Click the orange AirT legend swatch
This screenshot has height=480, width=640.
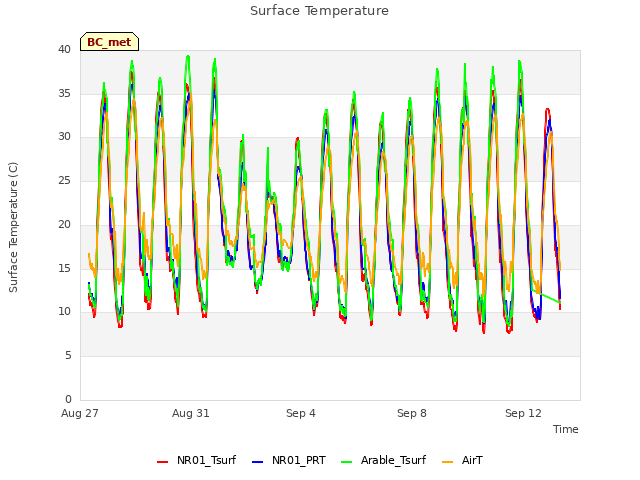tap(447, 462)
